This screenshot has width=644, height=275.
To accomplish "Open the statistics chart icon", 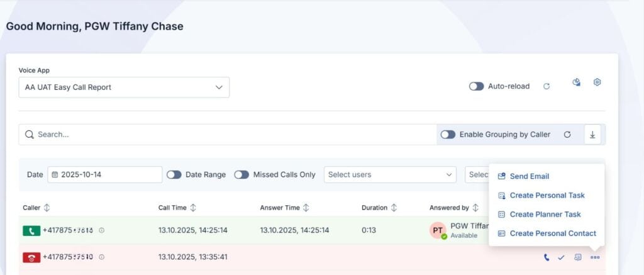I will 577,82.
